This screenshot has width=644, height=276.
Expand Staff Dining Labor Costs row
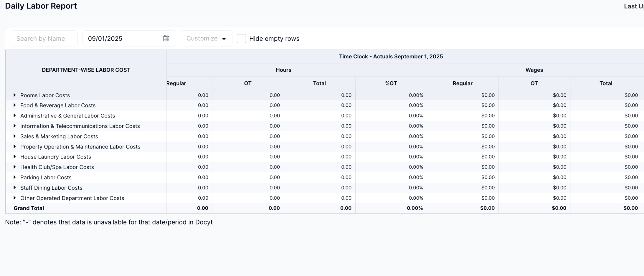pyautogui.click(x=14, y=188)
